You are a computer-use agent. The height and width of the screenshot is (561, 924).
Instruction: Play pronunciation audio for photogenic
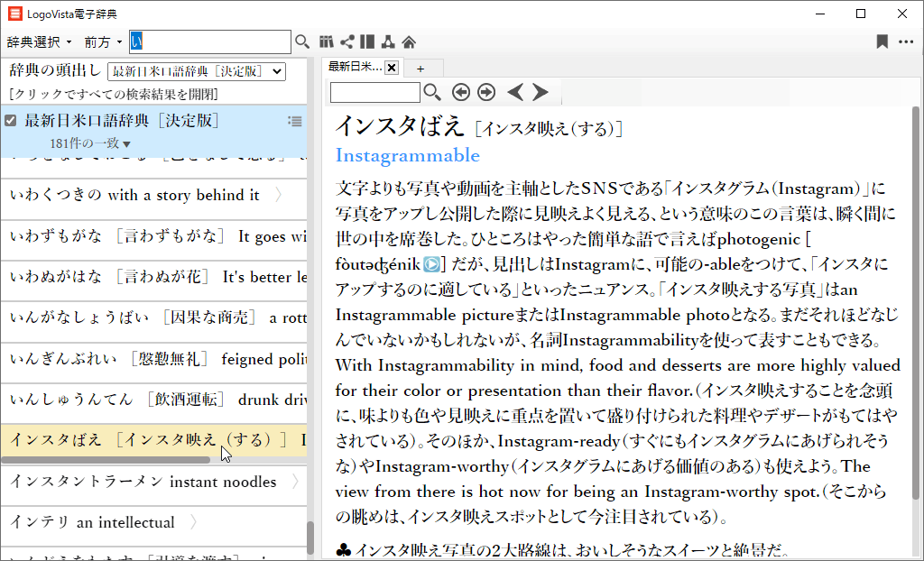(x=431, y=265)
